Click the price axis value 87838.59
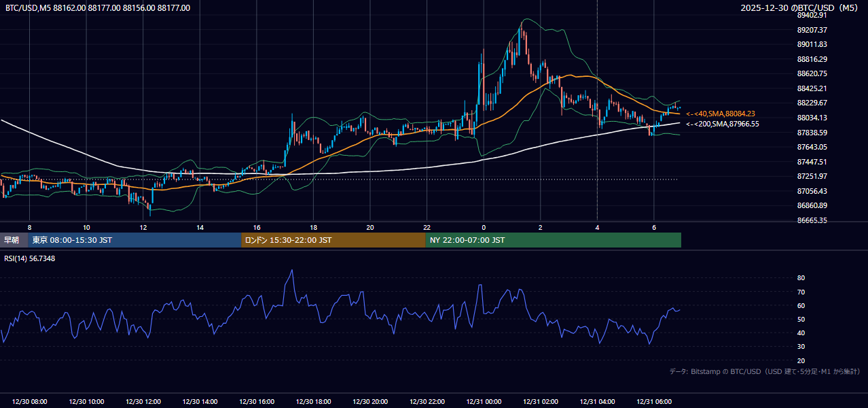This screenshot has height=408, width=868. pos(812,133)
